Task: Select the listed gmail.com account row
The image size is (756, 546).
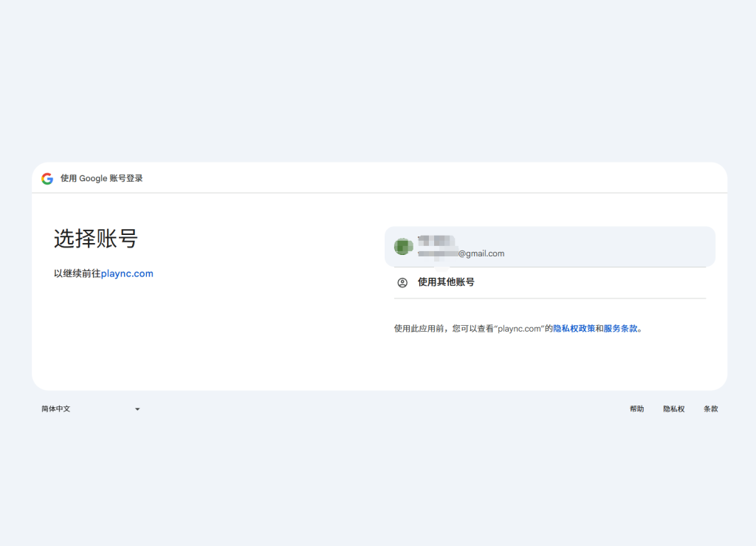Action: pyautogui.click(x=549, y=247)
